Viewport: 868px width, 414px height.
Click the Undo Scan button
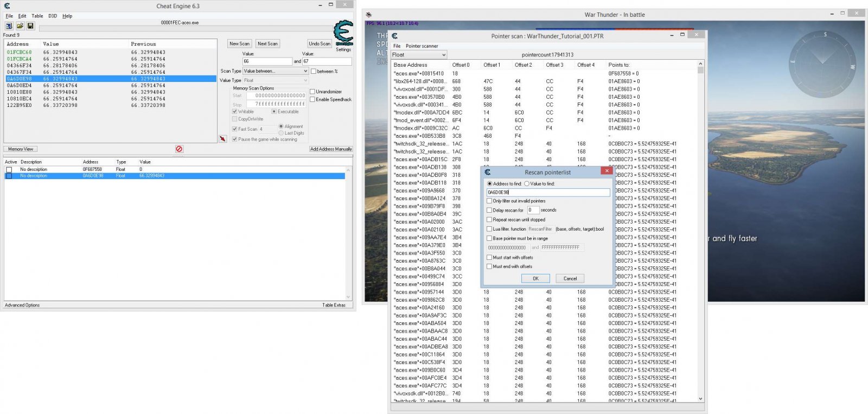pyautogui.click(x=320, y=43)
